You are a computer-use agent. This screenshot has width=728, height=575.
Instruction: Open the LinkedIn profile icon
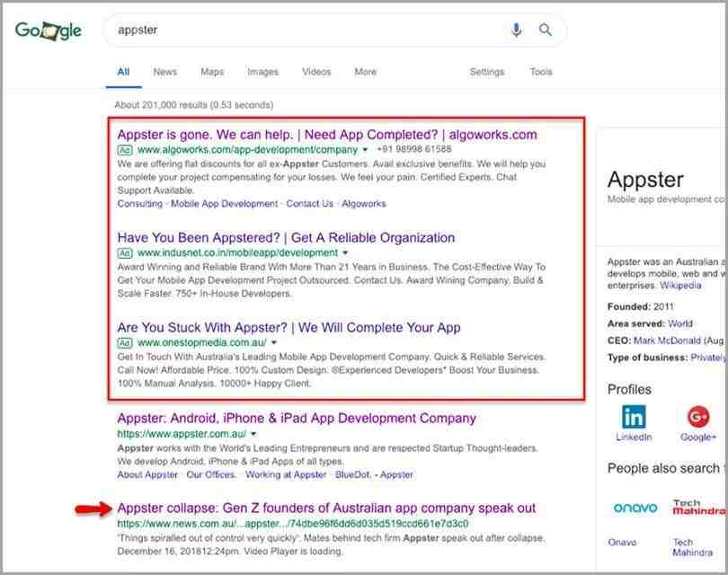click(634, 416)
